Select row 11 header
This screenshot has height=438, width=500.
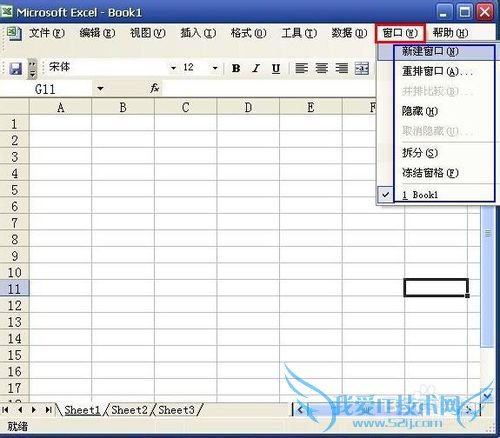click(14, 289)
